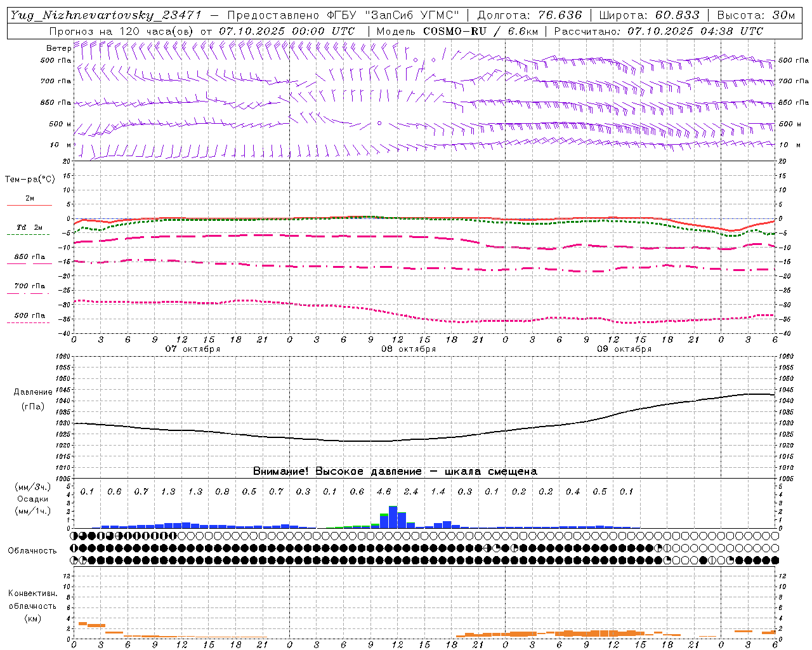Click the 0.4 precipitation value
Viewport: 812px width, 650px height.
573,492
